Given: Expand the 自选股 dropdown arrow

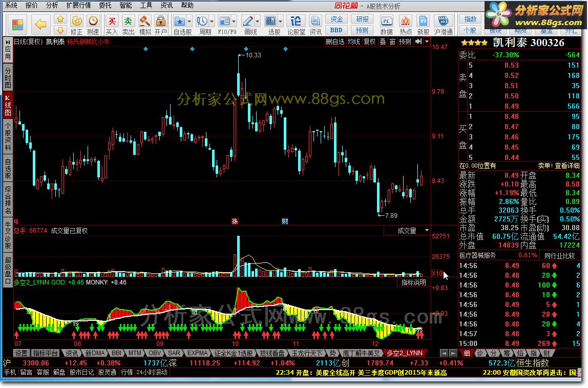Looking at the screenshot, I should (x=190, y=22).
